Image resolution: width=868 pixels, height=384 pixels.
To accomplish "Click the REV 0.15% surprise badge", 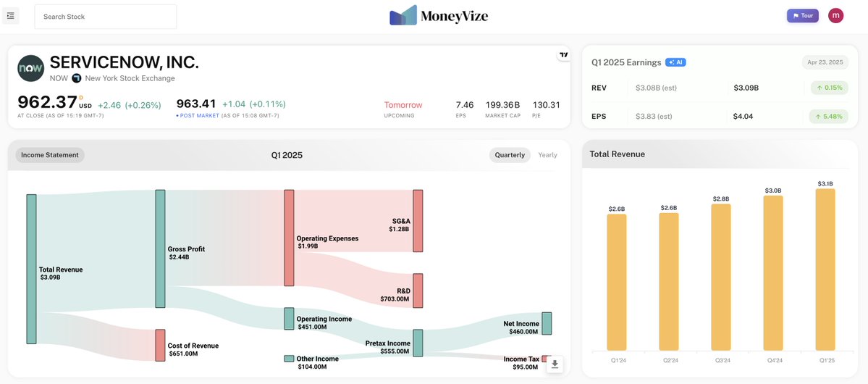I will 828,88.
